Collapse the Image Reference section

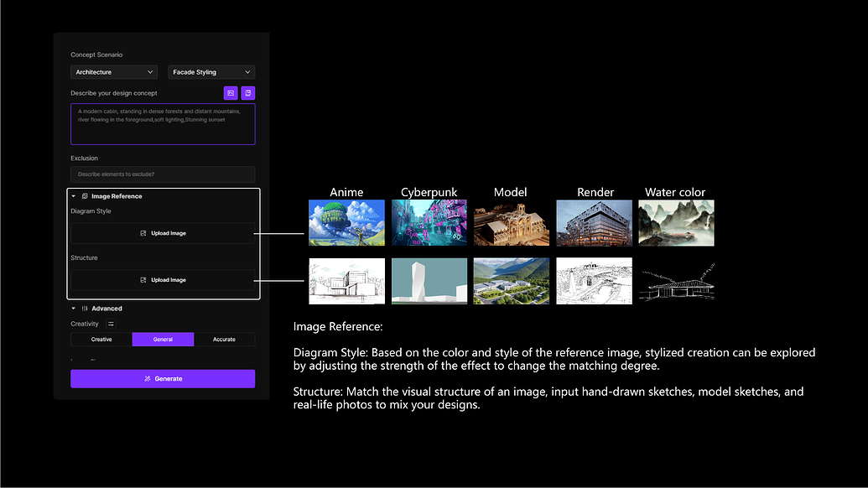73,196
